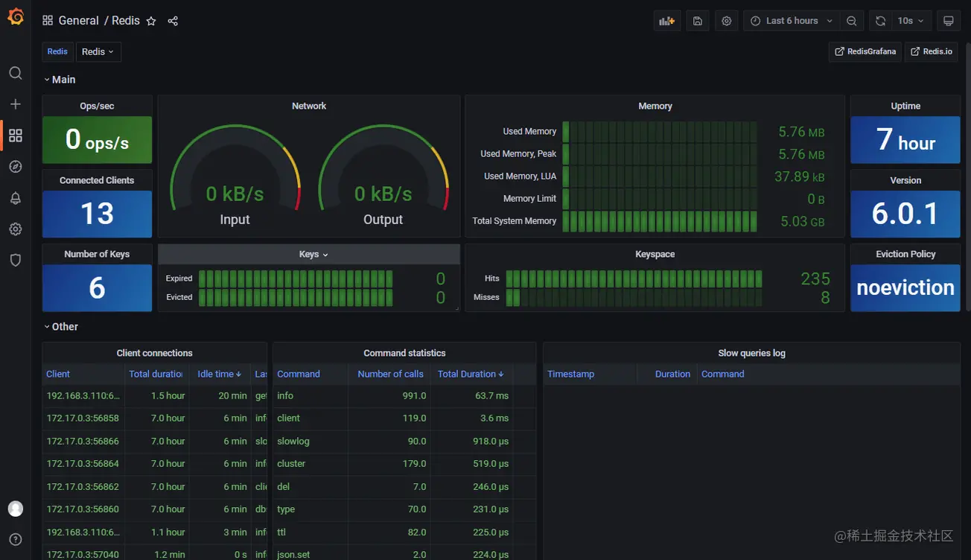This screenshot has width=971, height=560.
Task: Open the Last 6 hours time picker
Action: pos(792,21)
